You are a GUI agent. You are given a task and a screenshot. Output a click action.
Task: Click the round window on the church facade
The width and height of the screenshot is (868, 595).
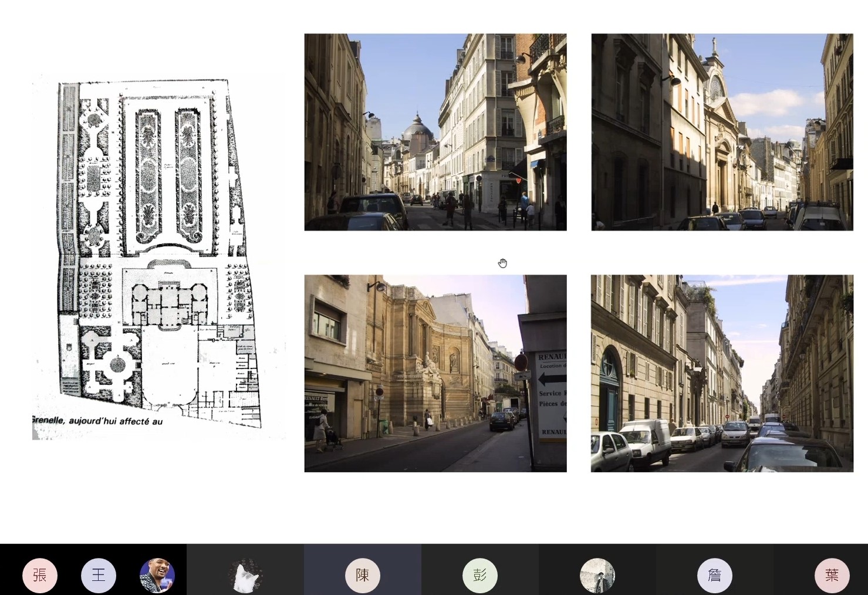tap(717, 88)
